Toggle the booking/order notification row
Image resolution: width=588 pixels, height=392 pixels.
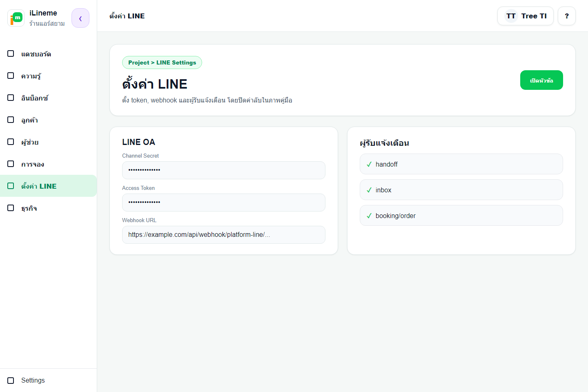(x=461, y=216)
